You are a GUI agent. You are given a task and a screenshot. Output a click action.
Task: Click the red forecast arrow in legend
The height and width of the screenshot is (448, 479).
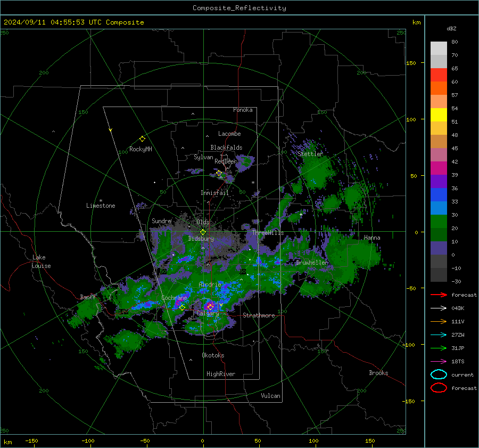pos(439,295)
